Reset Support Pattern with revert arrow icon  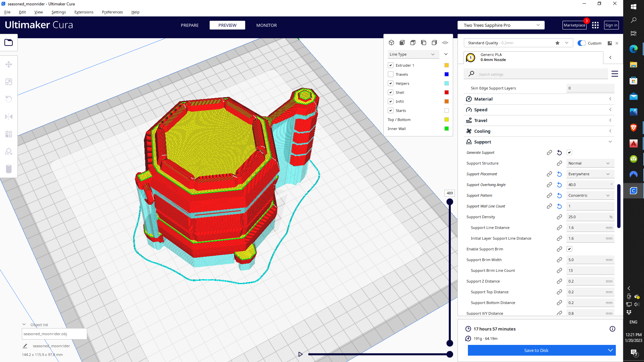coord(559,195)
